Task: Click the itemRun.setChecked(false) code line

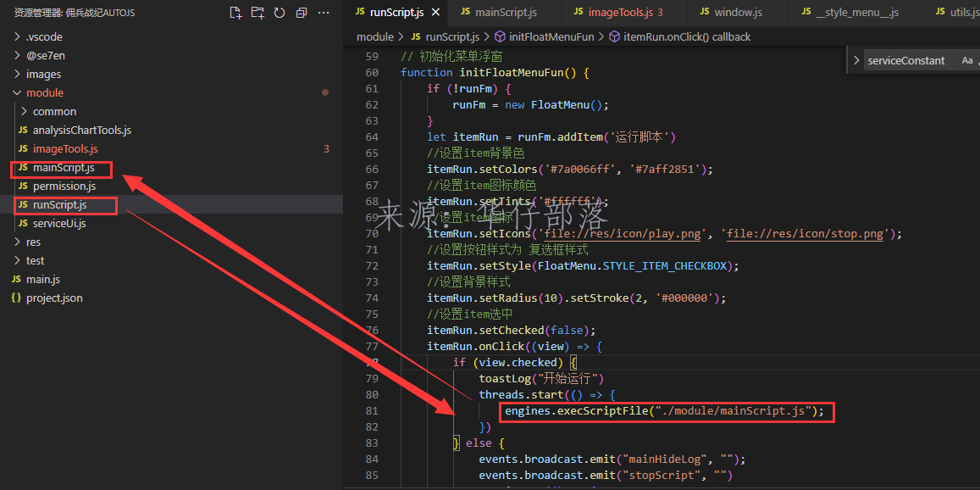Action: pyautogui.click(x=512, y=331)
